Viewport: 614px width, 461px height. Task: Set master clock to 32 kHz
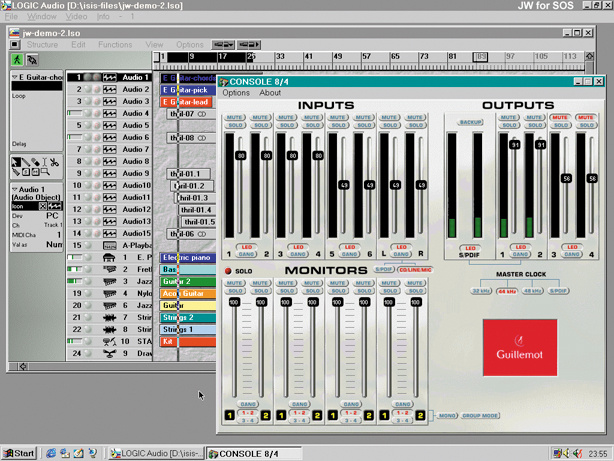(x=481, y=291)
